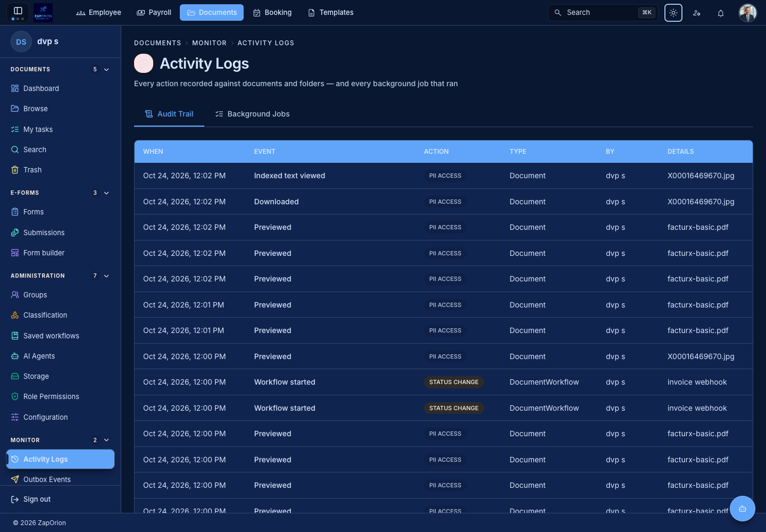Go to Browse documents
Viewport: 766px width, 532px height.
tap(60, 109)
